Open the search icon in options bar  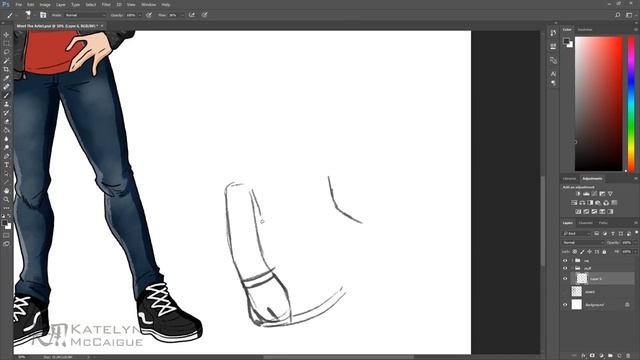(618, 15)
